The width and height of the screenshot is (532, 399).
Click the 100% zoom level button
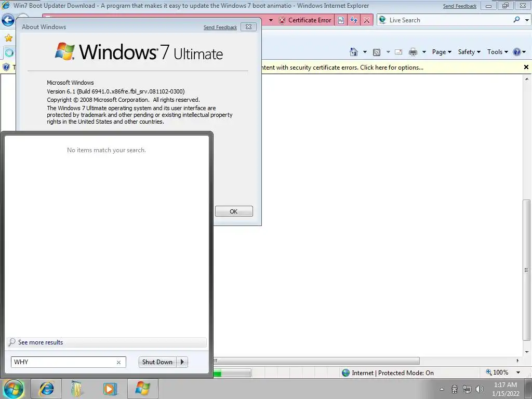pos(497,373)
